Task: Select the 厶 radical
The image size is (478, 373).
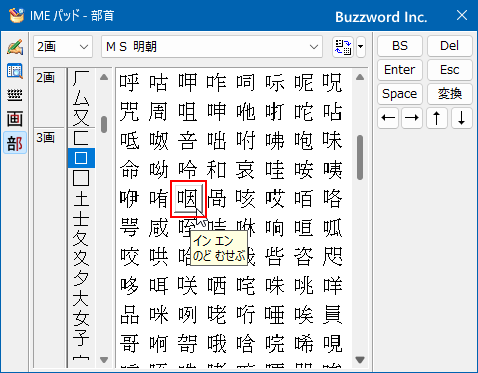Action: (81, 99)
